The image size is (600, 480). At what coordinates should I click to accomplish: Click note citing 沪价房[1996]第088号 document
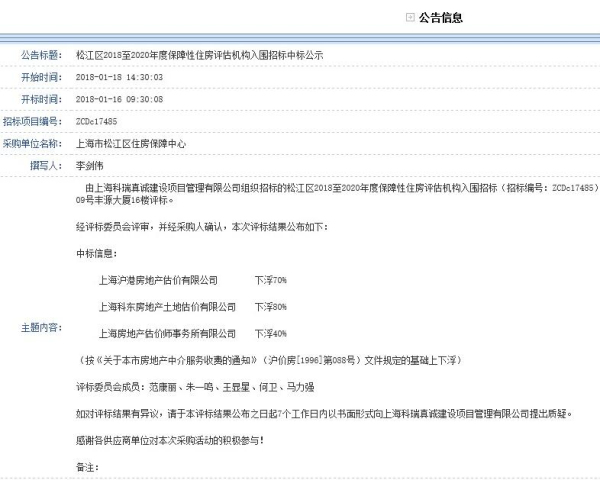tap(269, 360)
